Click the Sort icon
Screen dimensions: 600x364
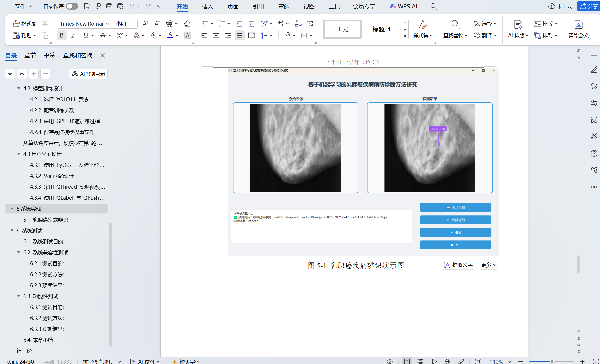[298, 24]
